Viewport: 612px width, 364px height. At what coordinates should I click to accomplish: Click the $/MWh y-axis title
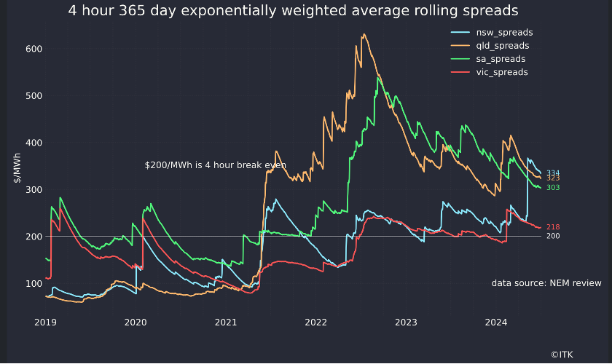17,167
